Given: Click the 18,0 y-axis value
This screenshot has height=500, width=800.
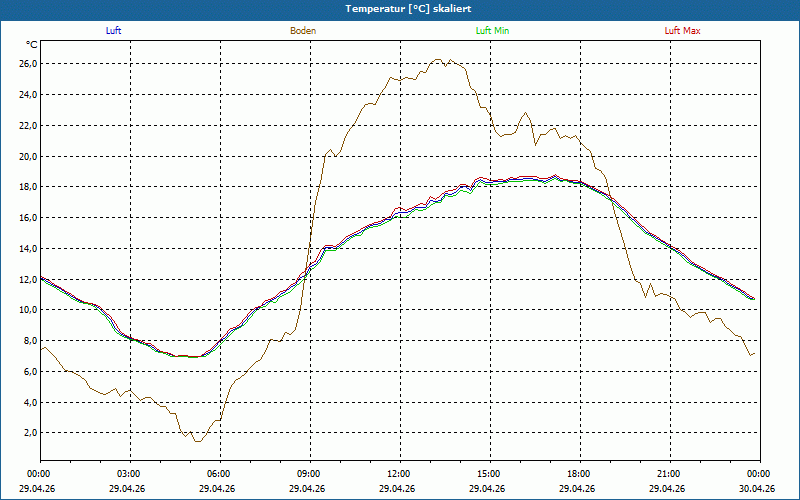Looking at the screenshot, I should tap(28, 187).
